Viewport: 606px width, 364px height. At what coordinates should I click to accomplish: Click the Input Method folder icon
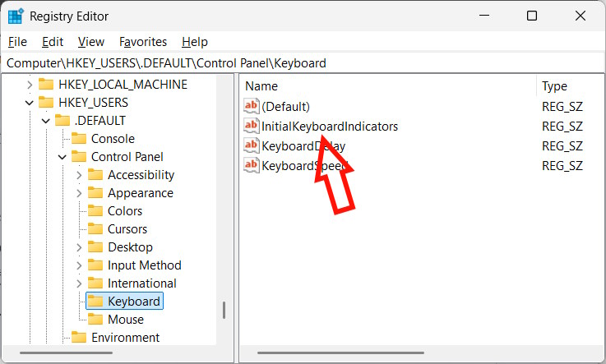[x=95, y=265]
